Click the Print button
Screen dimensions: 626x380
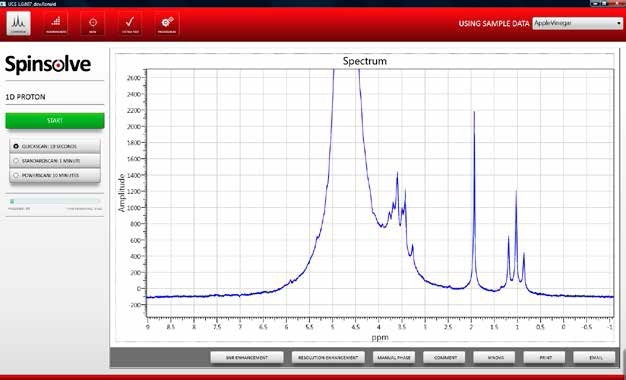coord(544,358)
